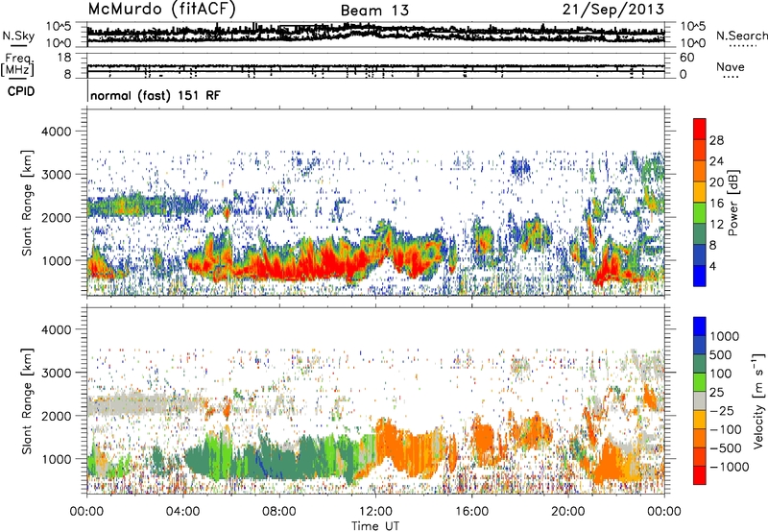Viewport: 768px width, 532px height.
Task: Click the "Slant Range [km]" label of velocity panel
Action: (x=27, y=400)
